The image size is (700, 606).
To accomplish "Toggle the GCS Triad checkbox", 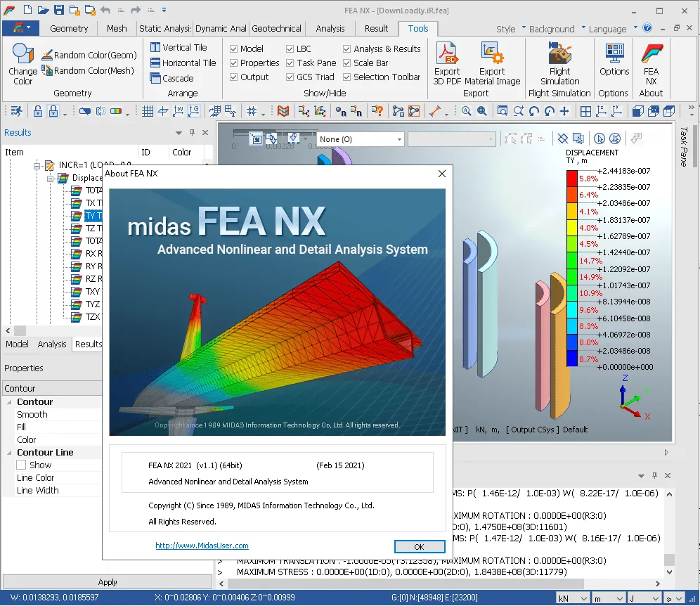I will tap(290, 77).
